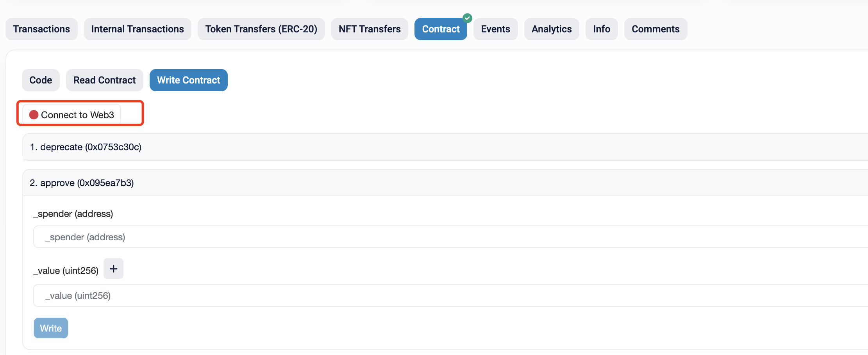Select the Contract tab

coord(440,29)
